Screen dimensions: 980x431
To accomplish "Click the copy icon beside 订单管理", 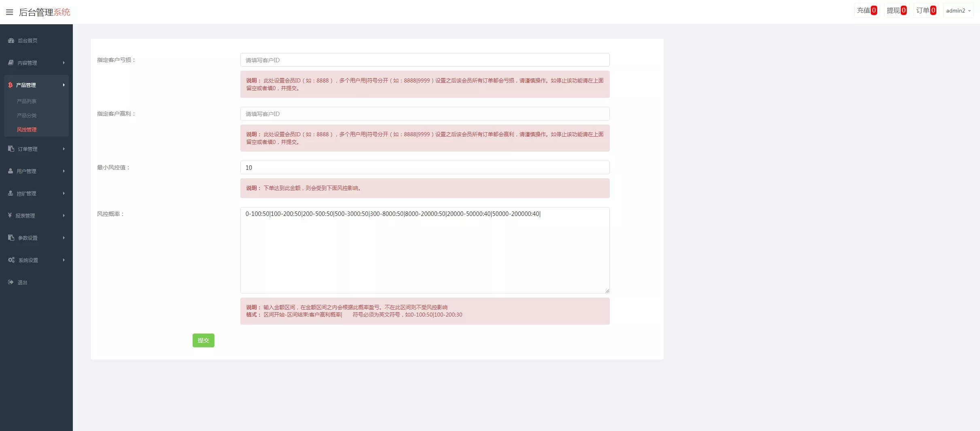I will [x=11, y=149].
